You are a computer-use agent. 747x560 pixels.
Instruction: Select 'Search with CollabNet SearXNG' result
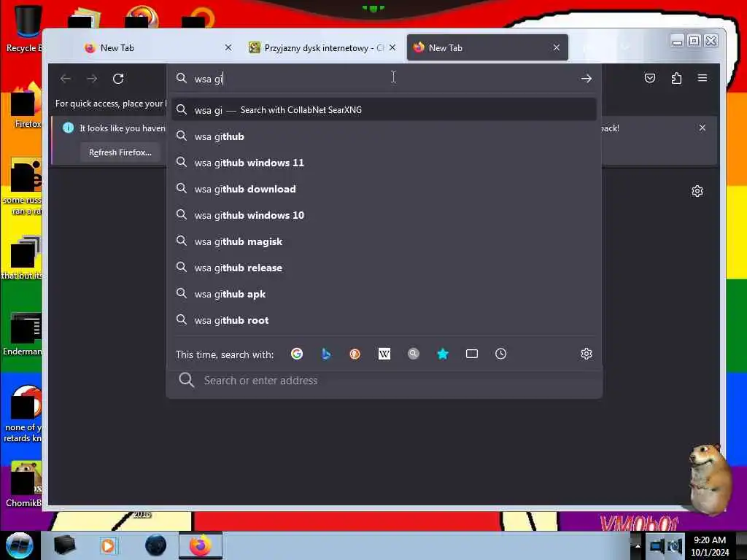384,110
